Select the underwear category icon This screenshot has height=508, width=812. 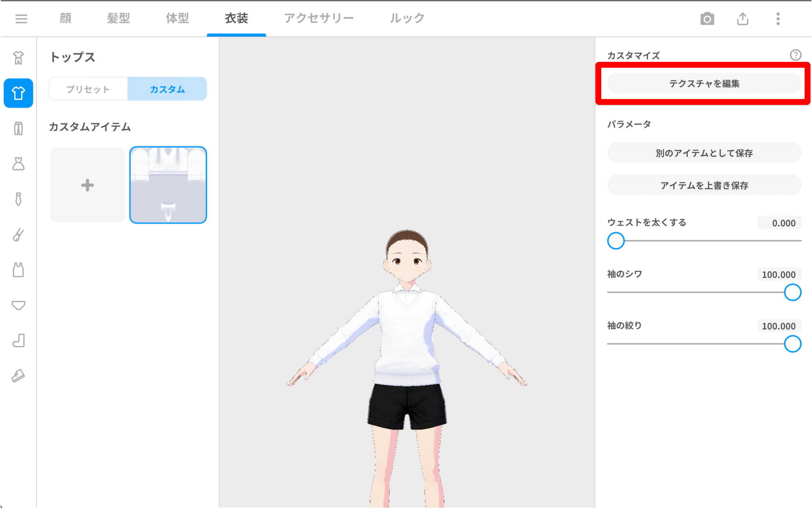click(18, 305)
